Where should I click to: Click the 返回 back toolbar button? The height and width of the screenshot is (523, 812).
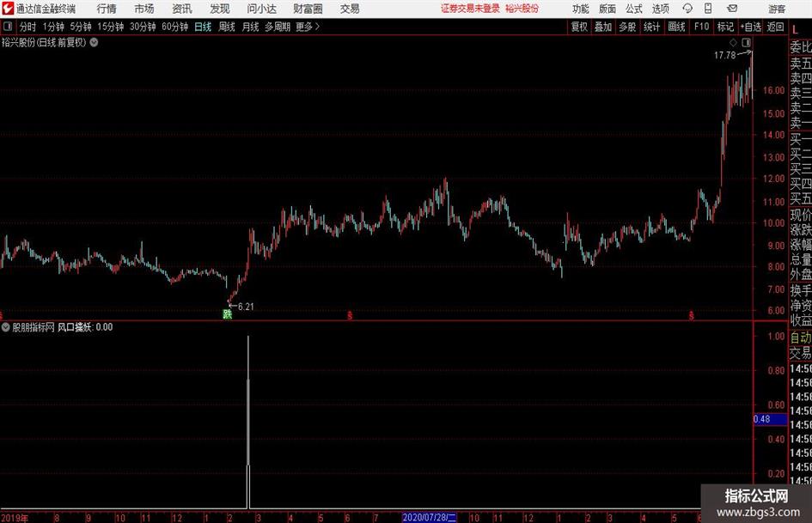click(x=775, y=27)
